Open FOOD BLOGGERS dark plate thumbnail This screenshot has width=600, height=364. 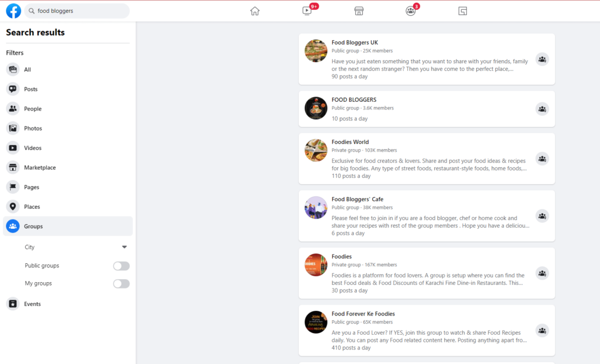point(316,108)
